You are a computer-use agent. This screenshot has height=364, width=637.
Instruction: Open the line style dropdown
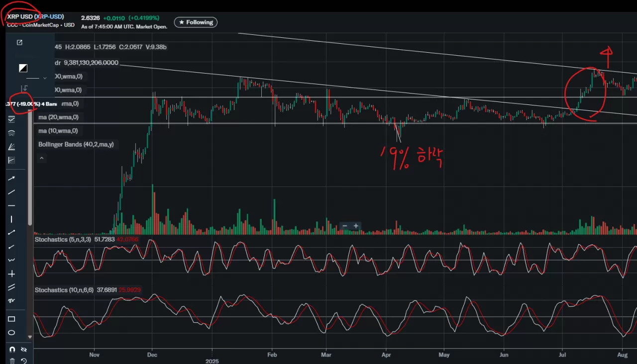click(36, 78)
